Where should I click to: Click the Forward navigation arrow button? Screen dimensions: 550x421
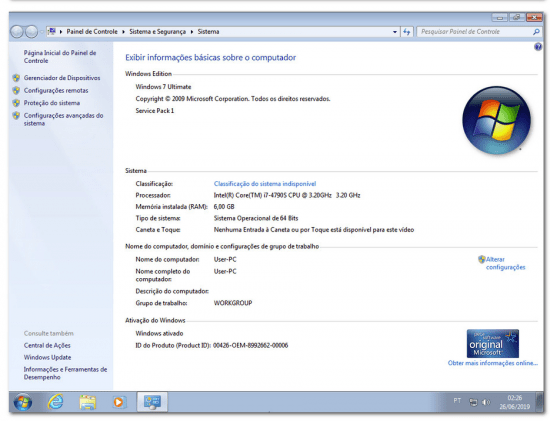coord(31,32)
